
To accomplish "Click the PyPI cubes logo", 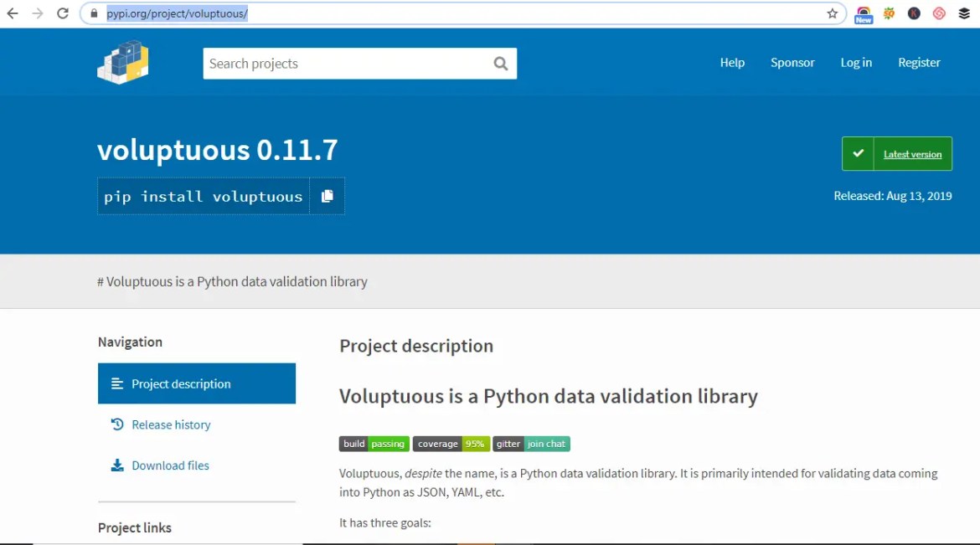I will click(123, 62).
